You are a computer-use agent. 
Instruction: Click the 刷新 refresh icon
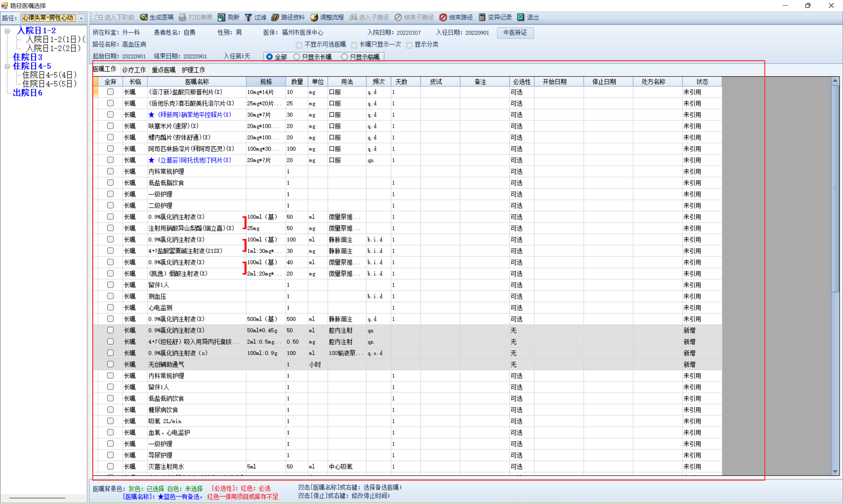point(221,17)
